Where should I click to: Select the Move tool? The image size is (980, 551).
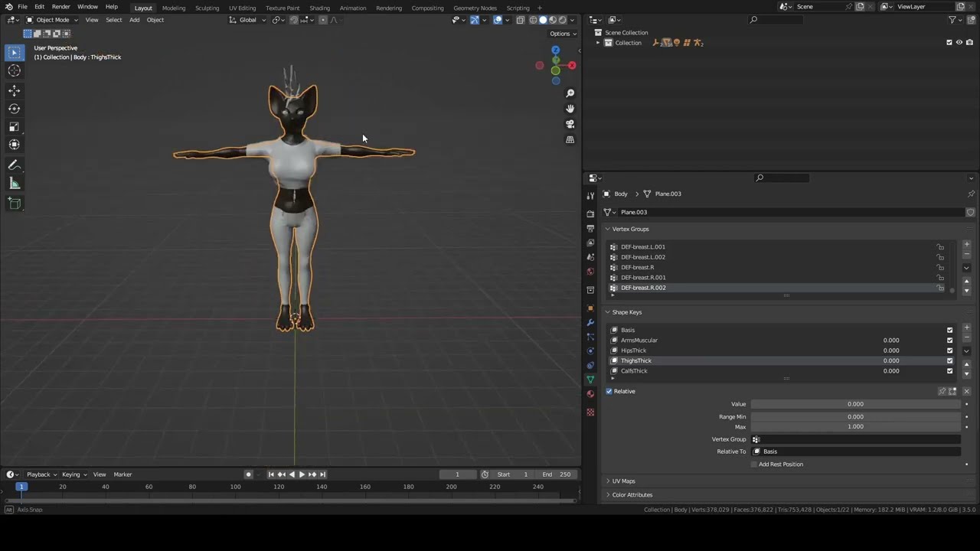pos(14,90)
